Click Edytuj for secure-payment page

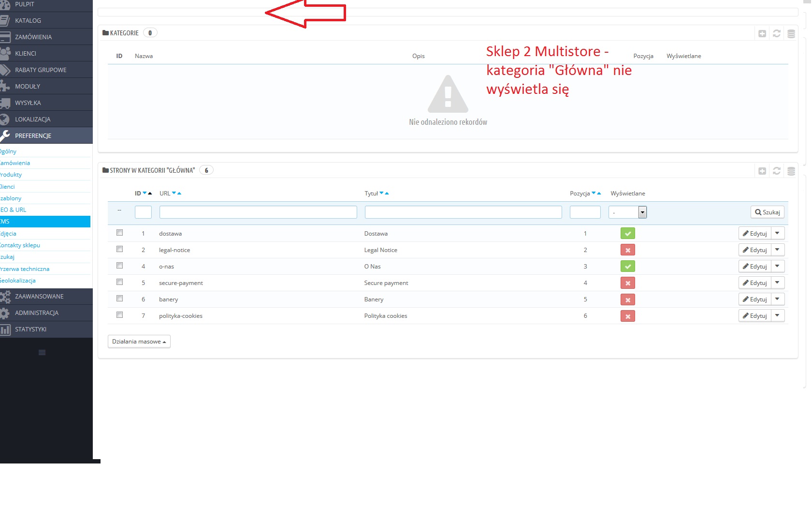[x=755, y=283]
